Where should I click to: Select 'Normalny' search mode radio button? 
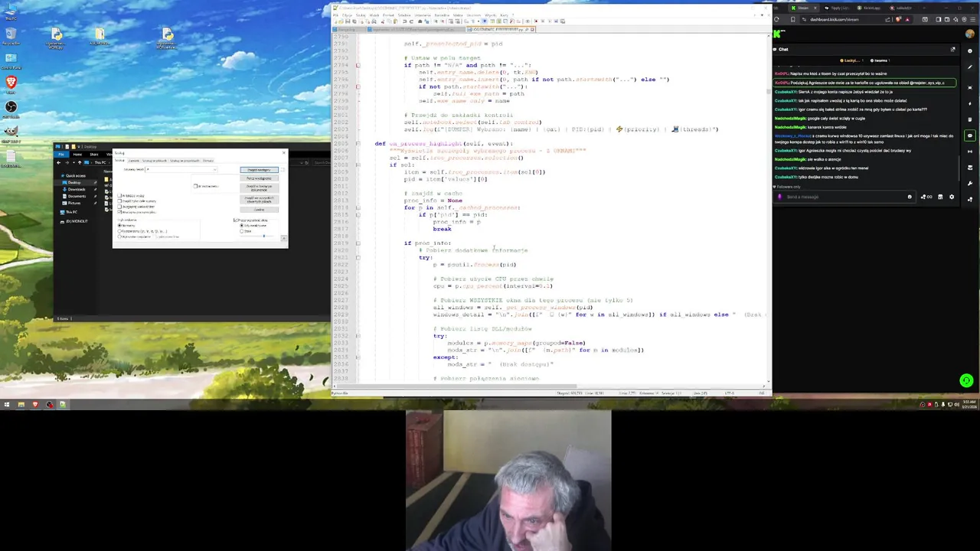pyautogui.click(x=119, y=225)
